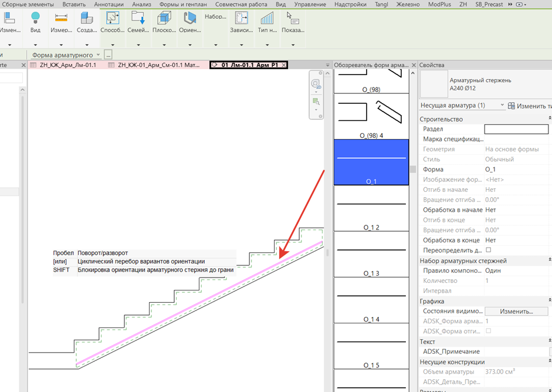Close the Обозреватель форм арматуры panel
This screenshot has height=392, width=552.
(x=414, y=65)
